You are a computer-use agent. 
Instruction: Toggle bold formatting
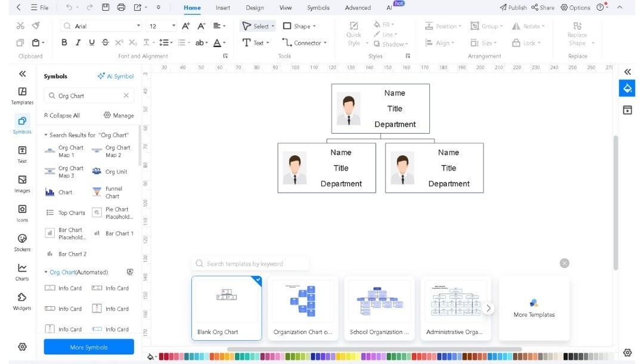point(64,42)
